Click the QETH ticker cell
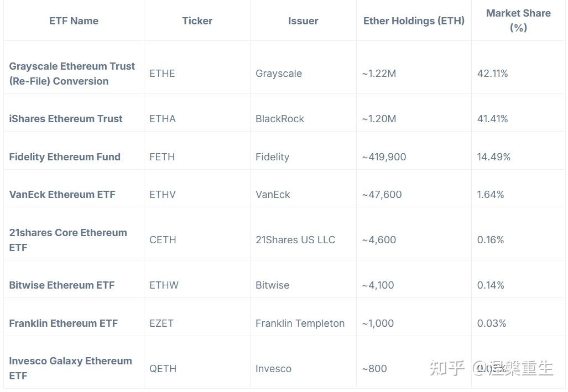Image resolution: width=568 pixels, height=392 pixels. tap(163, 369)
